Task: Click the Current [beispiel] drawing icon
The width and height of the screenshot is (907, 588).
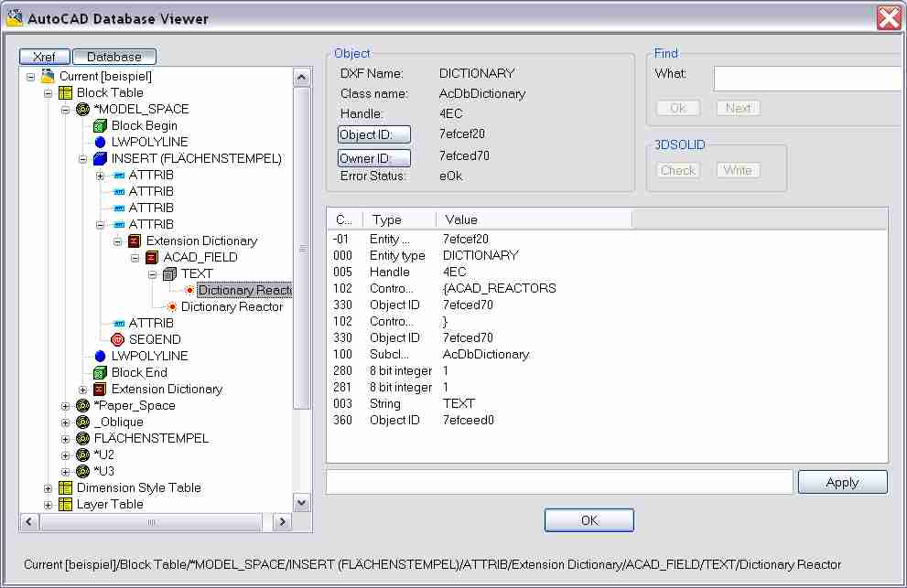Action: [48, 76]
